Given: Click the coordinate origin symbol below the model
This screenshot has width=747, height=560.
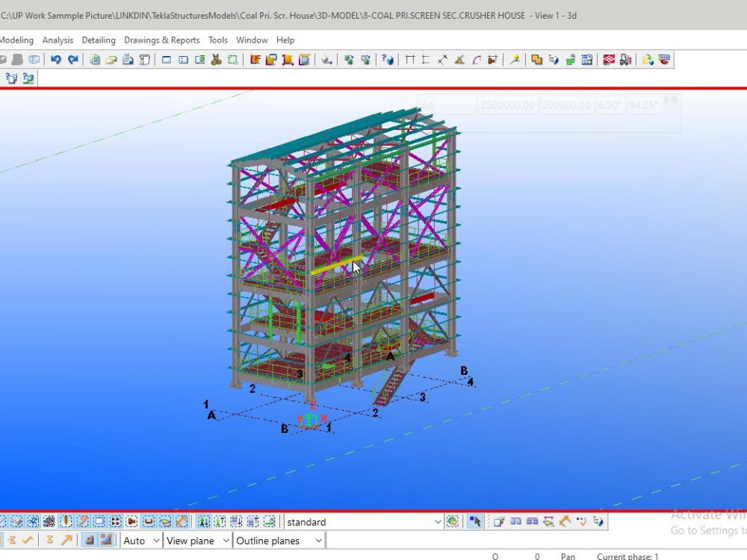Looking at the screenshot, I should (310, 421).
